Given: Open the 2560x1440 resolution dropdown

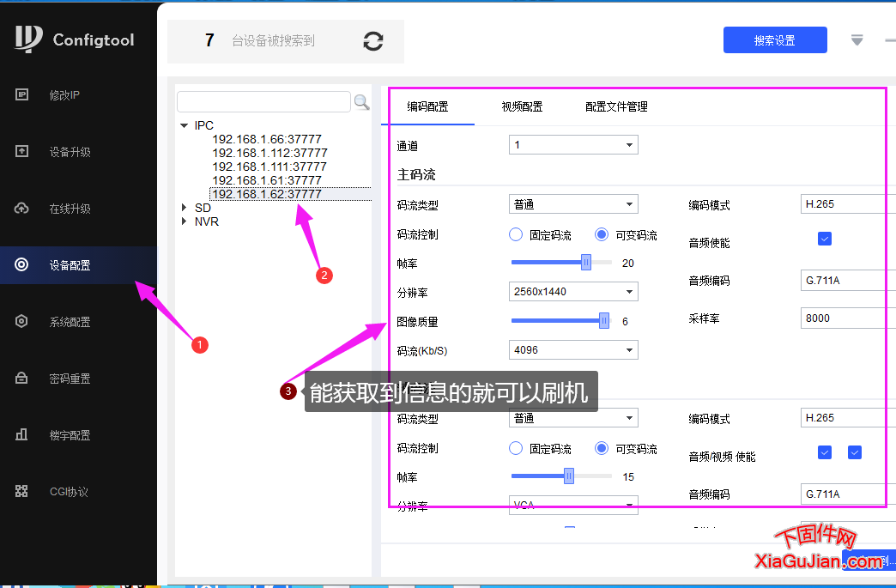Looking at the screenshot, I should point(573,292).
